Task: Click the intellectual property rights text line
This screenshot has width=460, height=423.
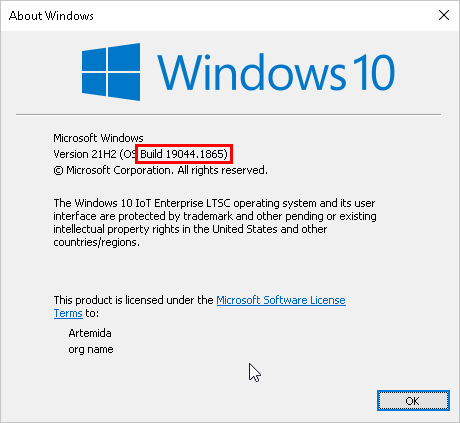Action: tap(190, 229)
